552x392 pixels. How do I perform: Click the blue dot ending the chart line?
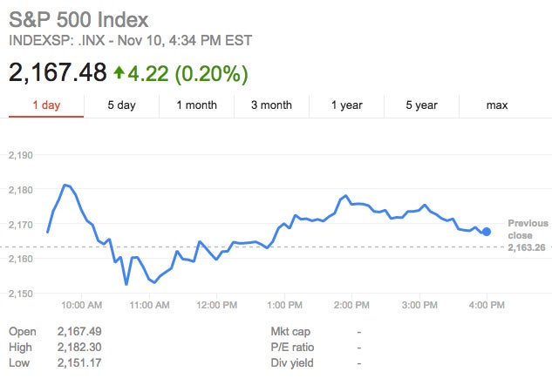[x=487, y=232]
